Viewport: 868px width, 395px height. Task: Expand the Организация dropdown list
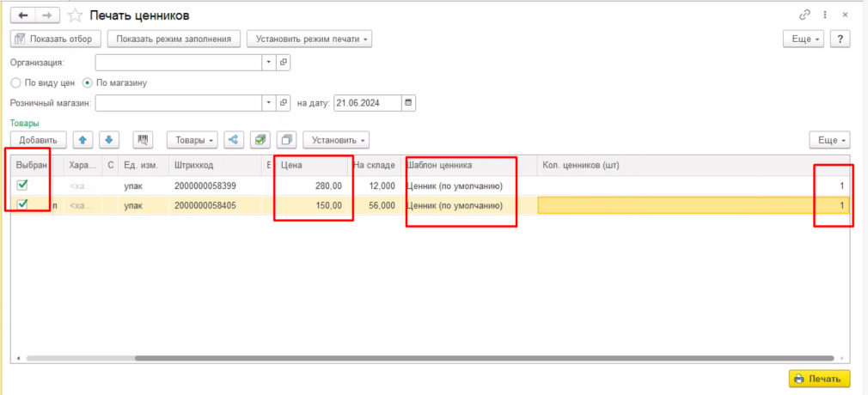[x=268, y=63]
